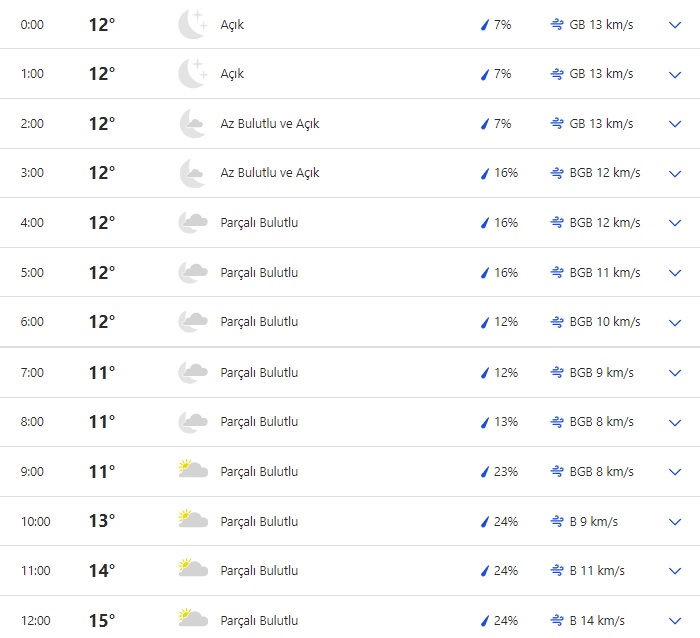Click the partly sunny icon at 9:00

click(192, 471)
